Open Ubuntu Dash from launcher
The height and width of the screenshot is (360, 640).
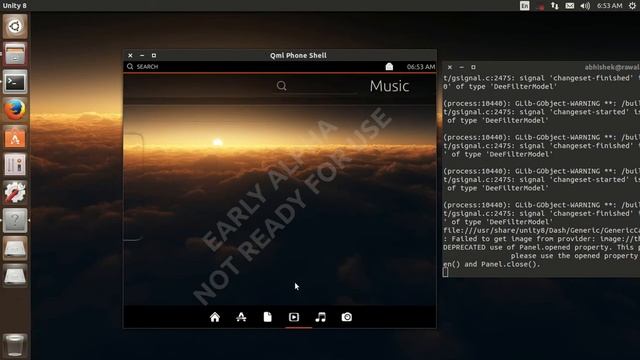[15, 27]
